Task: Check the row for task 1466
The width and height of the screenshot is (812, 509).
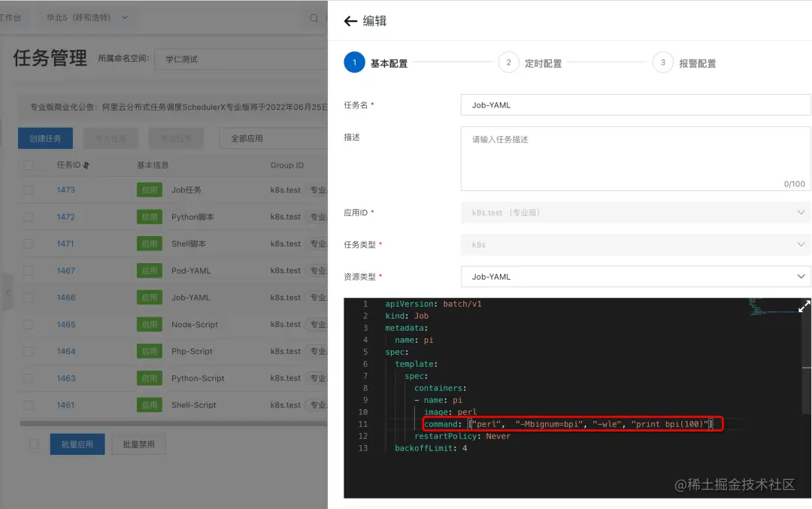Action: tap(28, 298)
